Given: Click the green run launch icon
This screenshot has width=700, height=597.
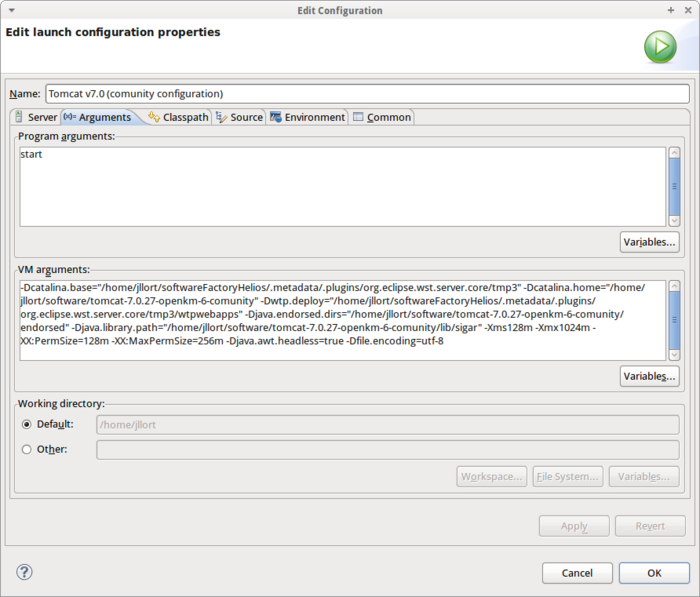Looking at the screenshot, I should (660, 46).
